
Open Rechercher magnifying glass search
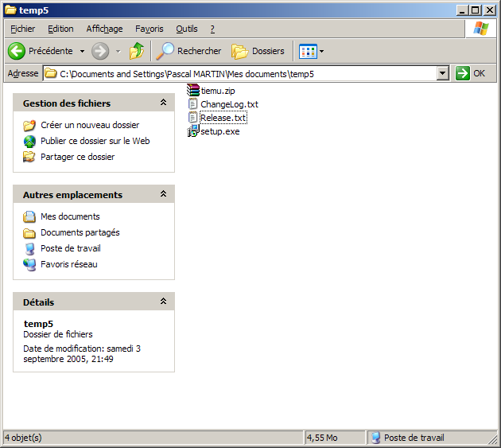(165, 51)
